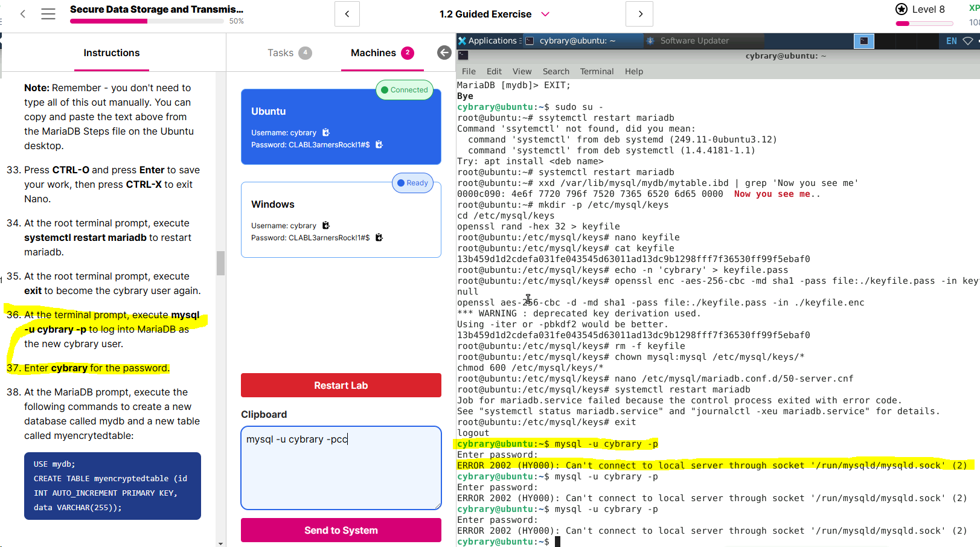Click the course progress bar at 50%
The height and width of the screenshot is (547, 980).
point(147,21)
